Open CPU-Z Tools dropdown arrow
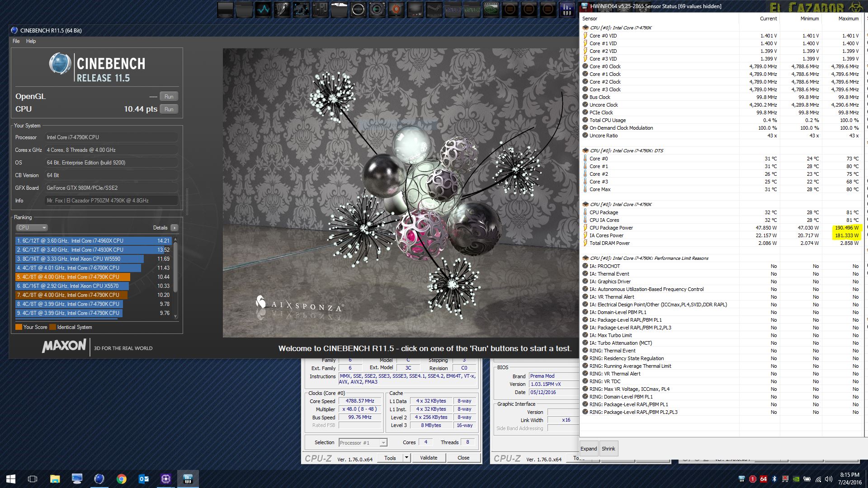This screenshot has height=488, width=868. (x=406, y=458)
